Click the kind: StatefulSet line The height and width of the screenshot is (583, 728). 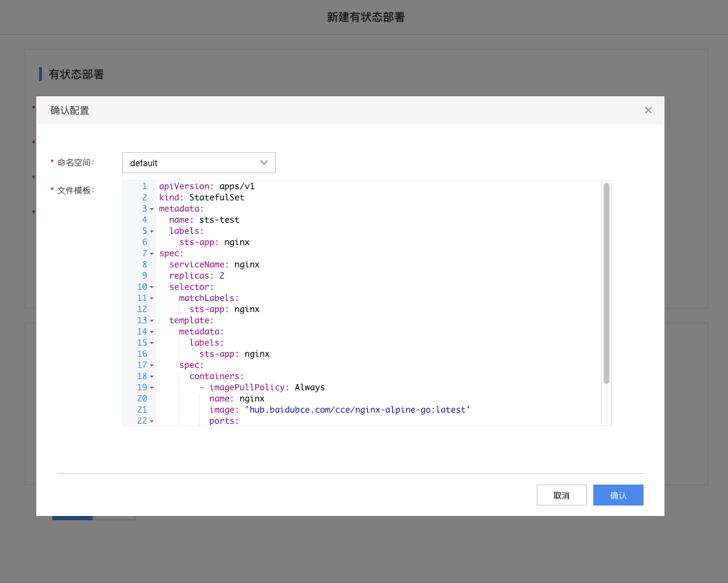pos(202,198)
